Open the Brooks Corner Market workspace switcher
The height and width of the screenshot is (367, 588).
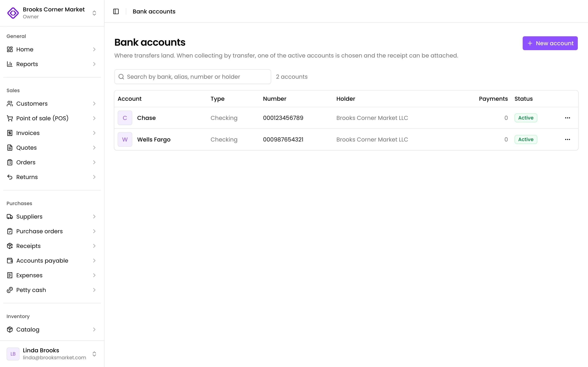52,13
